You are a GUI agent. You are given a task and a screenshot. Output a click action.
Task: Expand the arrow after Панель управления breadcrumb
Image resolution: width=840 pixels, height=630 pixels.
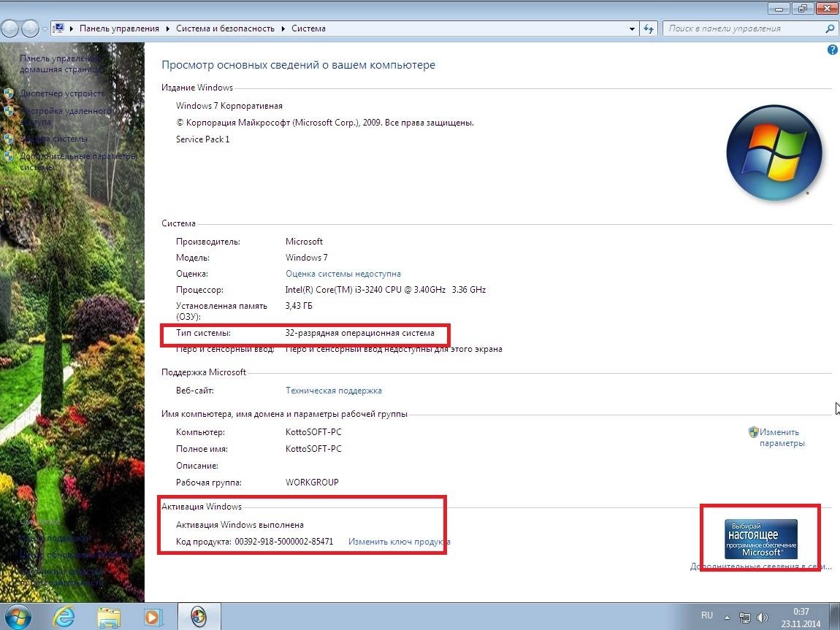click(168, 29)
